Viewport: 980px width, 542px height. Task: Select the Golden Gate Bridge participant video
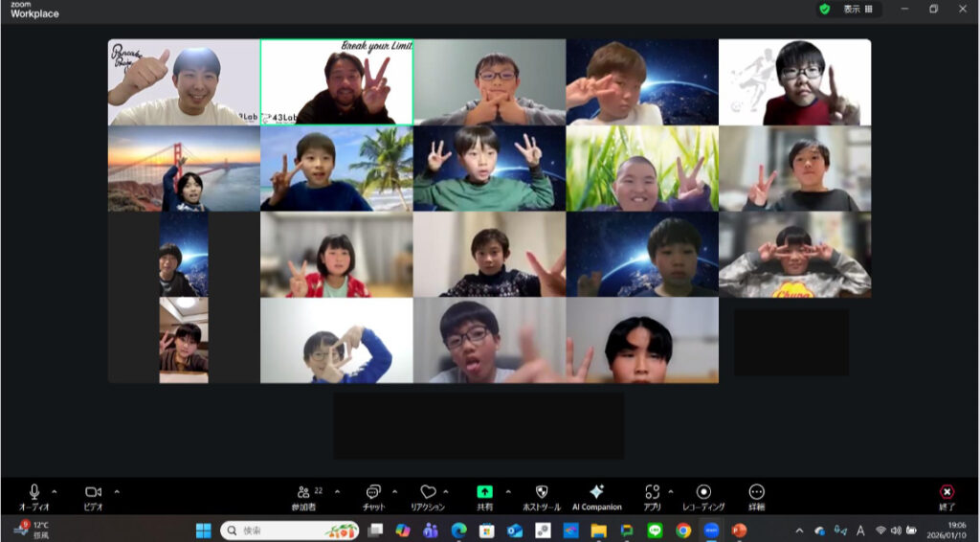click(184, 169)
